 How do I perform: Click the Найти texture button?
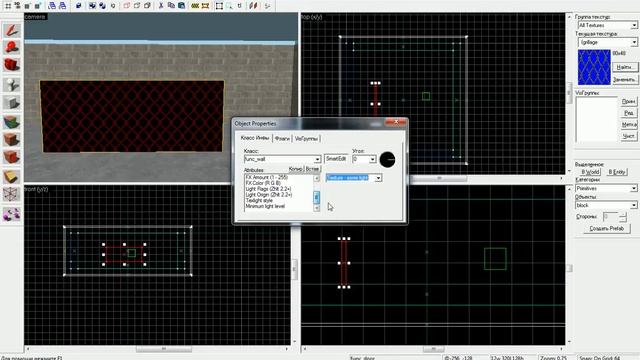pos(624,67)
